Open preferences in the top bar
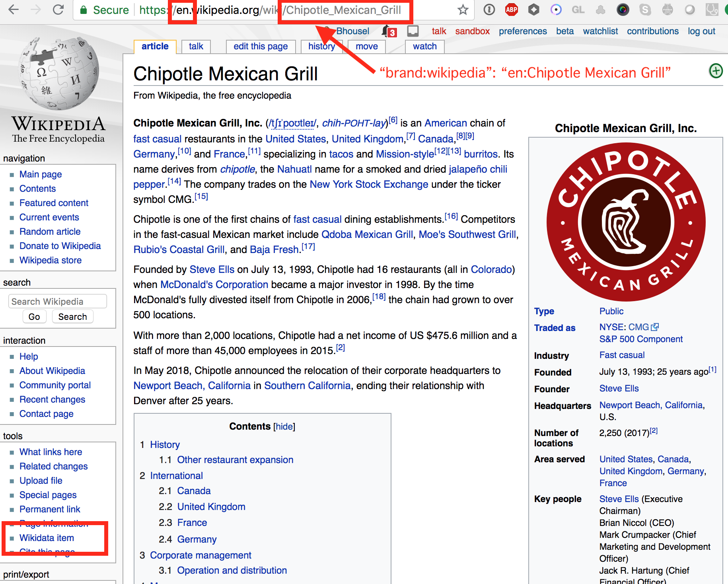The width and height of the screenshot is (728, 584). click(523, 31)
